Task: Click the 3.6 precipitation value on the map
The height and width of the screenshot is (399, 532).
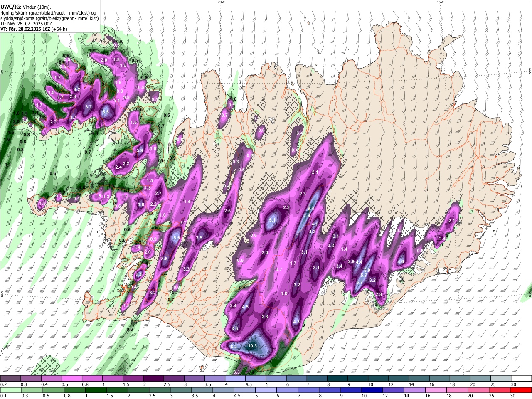Action: [x=164, y=259]
